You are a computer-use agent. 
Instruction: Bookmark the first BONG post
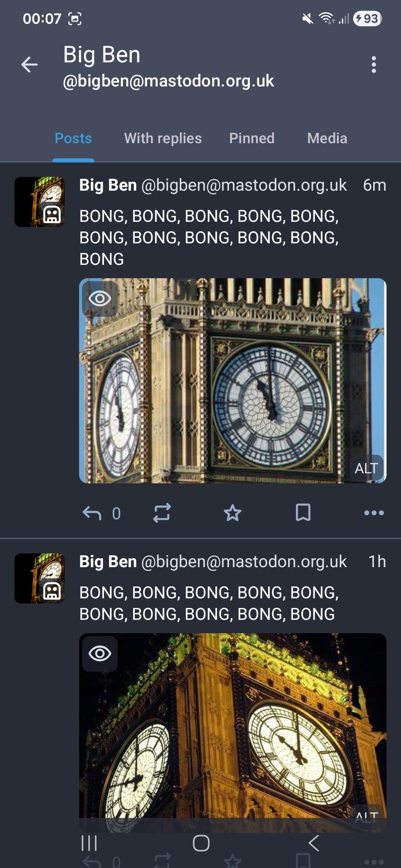click(x=303, y=513)
